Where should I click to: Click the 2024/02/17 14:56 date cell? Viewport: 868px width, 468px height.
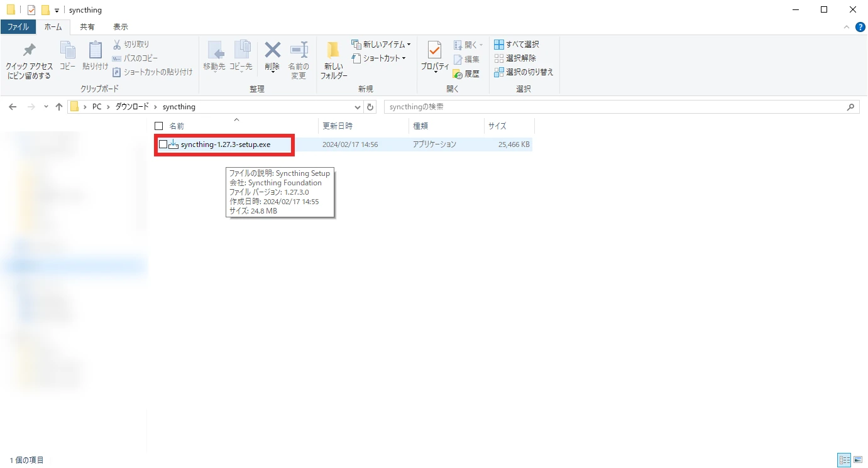coord(350,144)
